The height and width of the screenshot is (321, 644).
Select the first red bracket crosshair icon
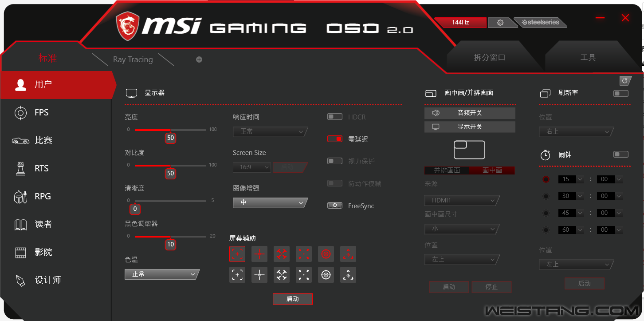tap(237, 254)
